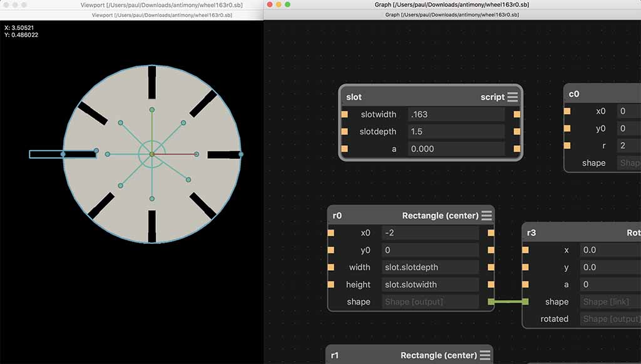Minimize the Graph window
641x364 pixels.
[279, 4]
